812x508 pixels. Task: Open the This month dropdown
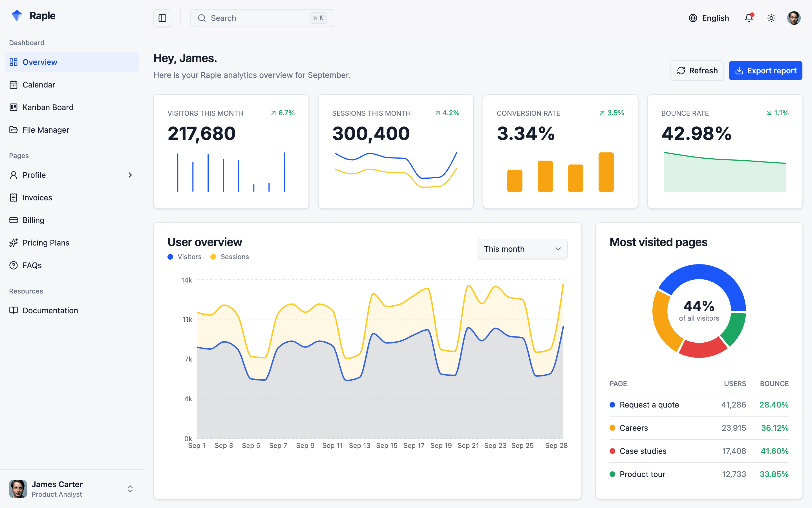tap(522, 249)
